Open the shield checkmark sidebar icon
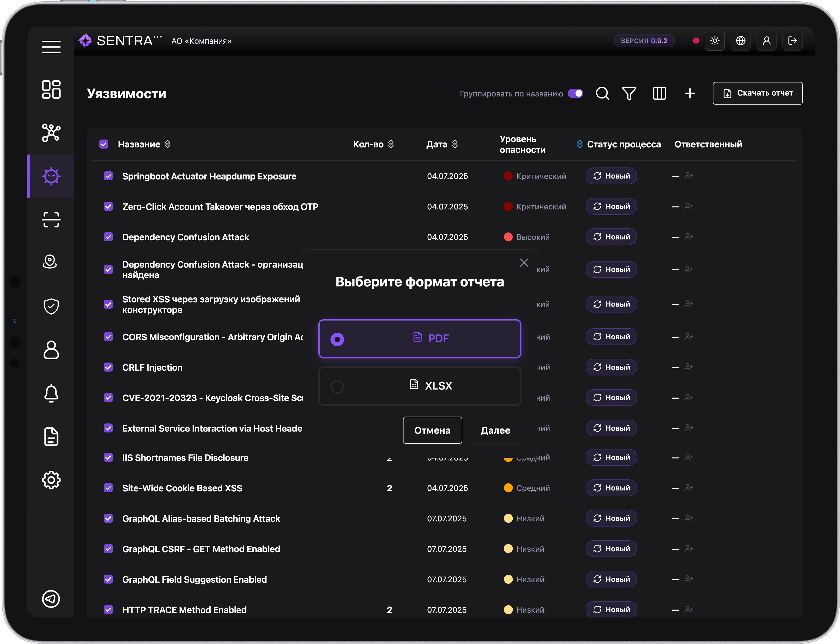This screenshot has width=840, height=644. 51,306
